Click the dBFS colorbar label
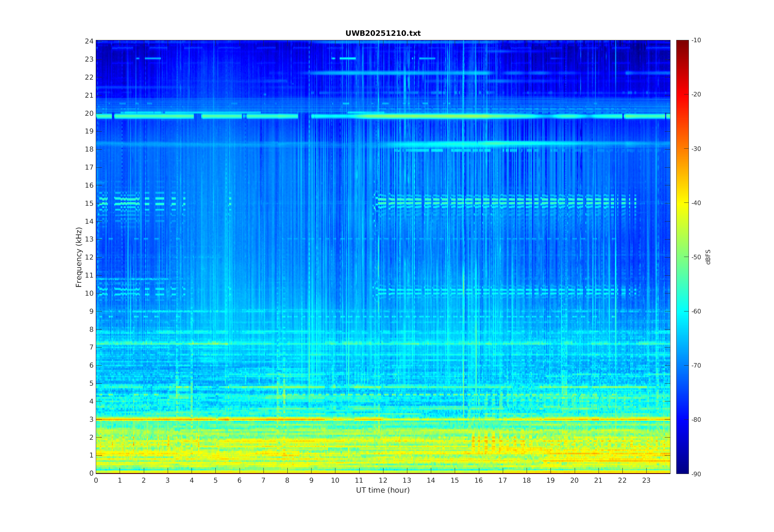 pos(708,257)
